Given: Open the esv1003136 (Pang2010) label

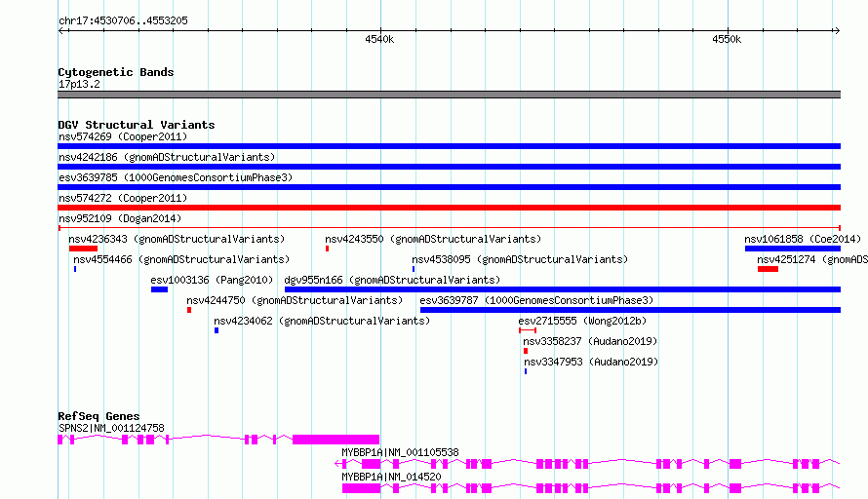Looking at the screenshot, I should pyautogui.click(x=212, y=280).
